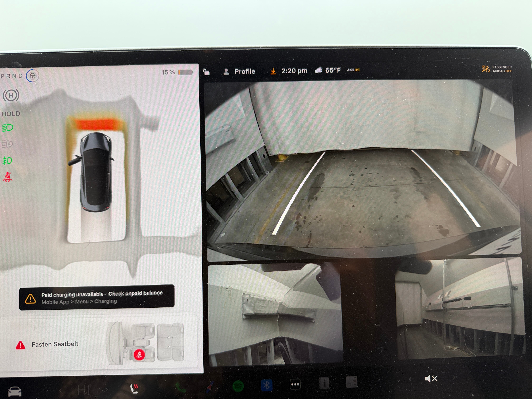Open all apps three-dots launcher
The width and height of the screenshot is (532, 399).
pyautogui.click(x=295, y=384)
